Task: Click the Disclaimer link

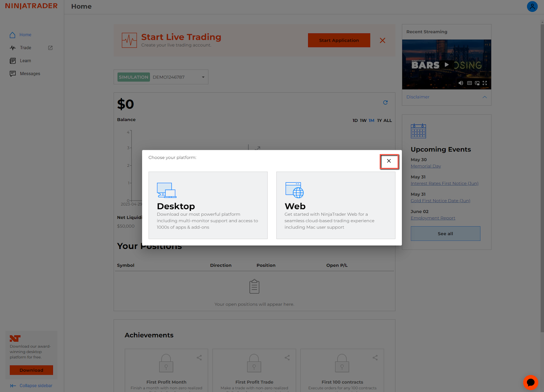Action: pyautogui.click(x=418, y=97)
